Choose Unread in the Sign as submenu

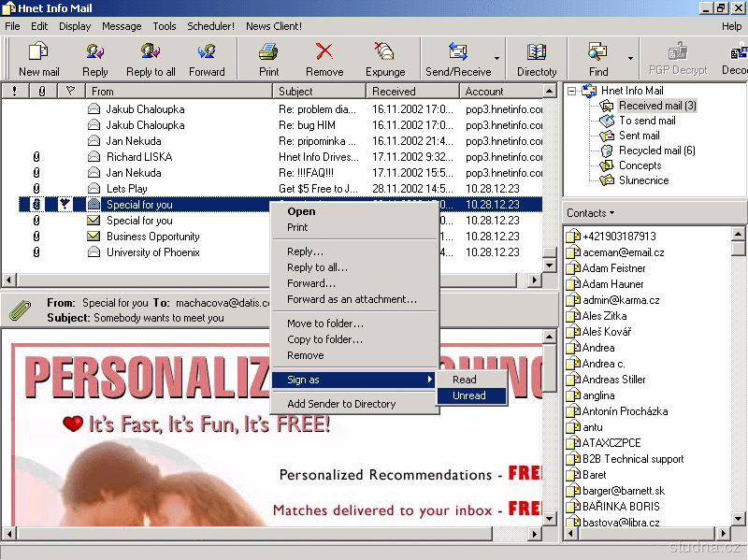pyautogui.click(x=469, y=395)
